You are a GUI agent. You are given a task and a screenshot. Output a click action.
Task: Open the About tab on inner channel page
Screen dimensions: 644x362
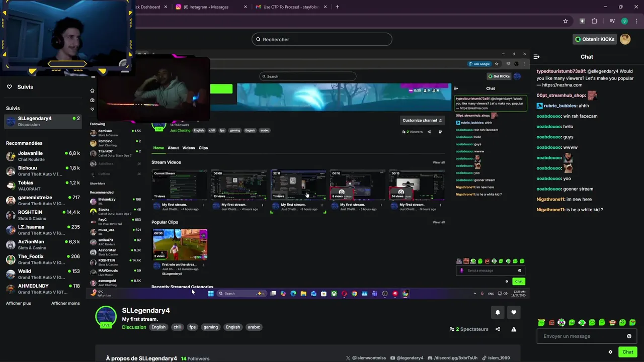click(x=173, y=148)
